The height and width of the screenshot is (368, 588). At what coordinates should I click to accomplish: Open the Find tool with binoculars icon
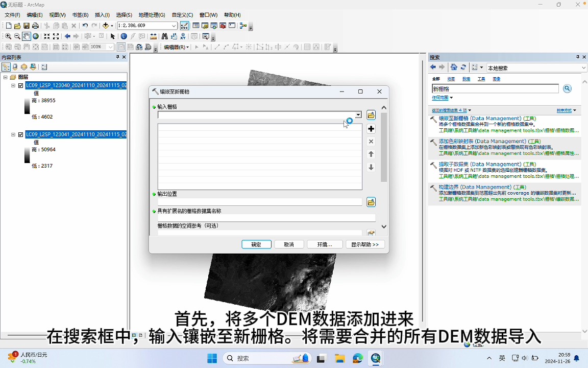tap(163, 36)
